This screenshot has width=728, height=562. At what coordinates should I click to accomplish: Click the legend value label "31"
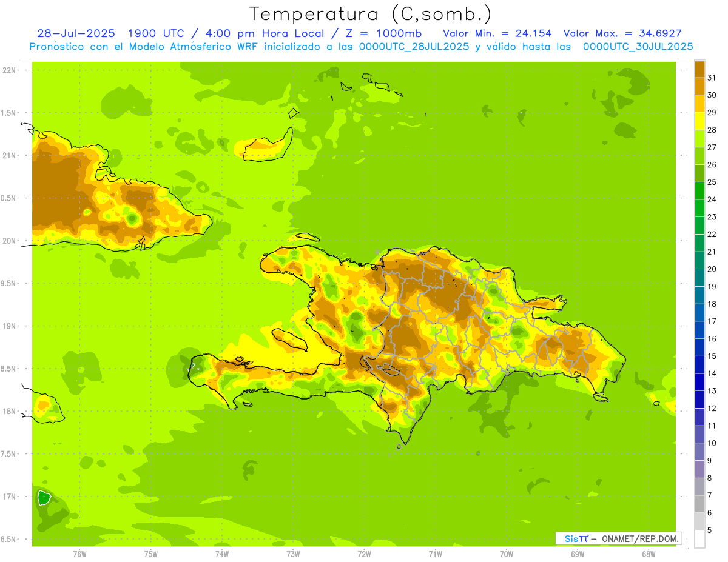click(712, 78)
